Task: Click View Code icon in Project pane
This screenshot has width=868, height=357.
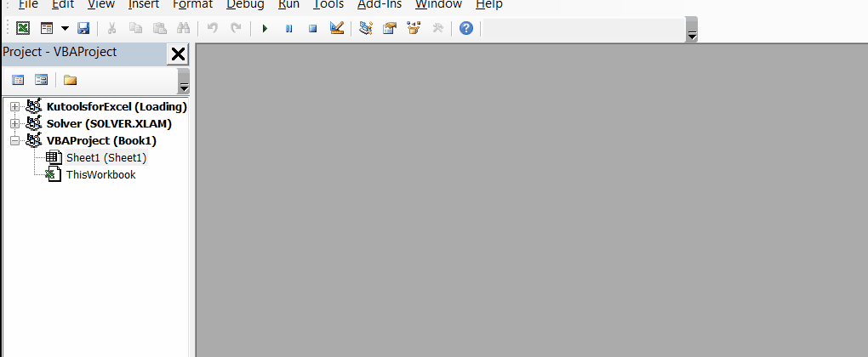Action: click(18, 80)
